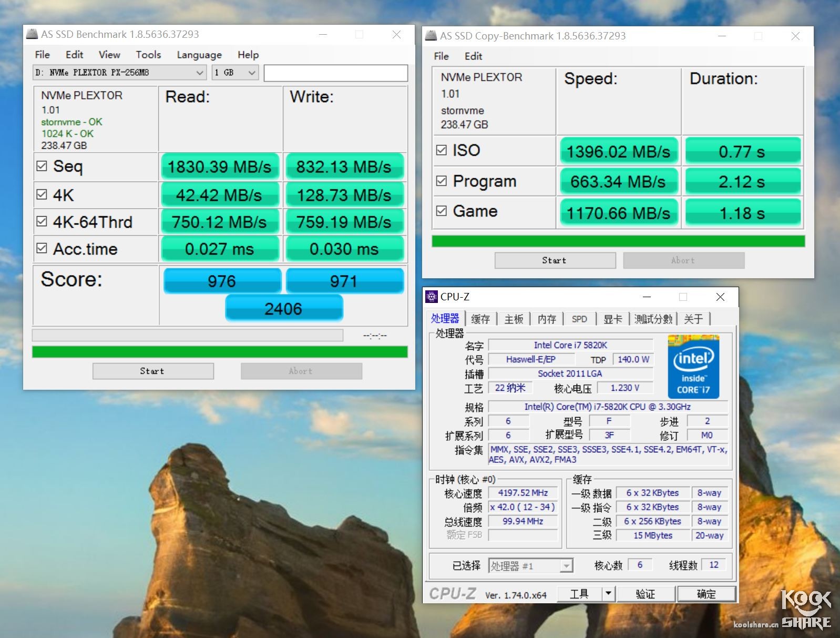840x638 pixels.
Task: Open File menu in AS SSD Benchmark
Action: 43,55
